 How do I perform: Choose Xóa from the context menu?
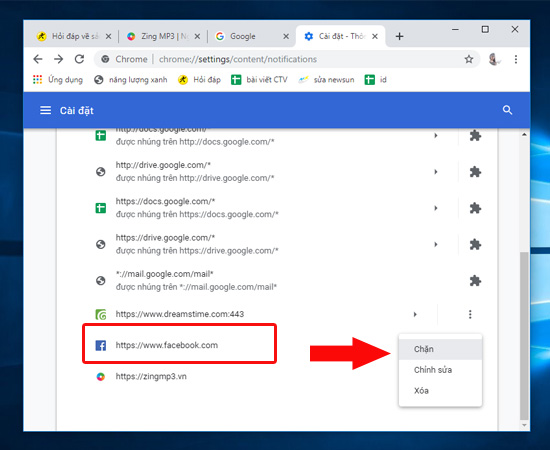(x=441, y=390)
